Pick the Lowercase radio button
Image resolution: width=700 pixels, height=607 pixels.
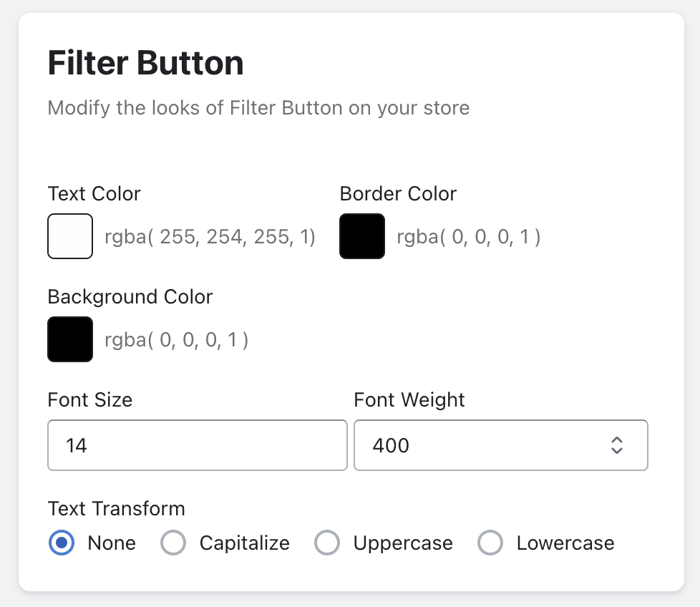click(x=490, y=543)
